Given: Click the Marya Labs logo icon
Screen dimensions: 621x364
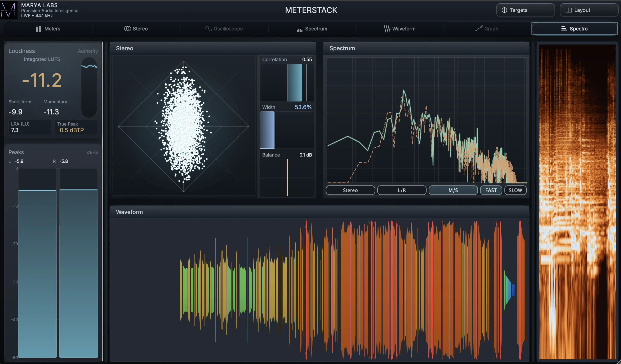Looking at the screenshot, I should [x=8, y=10].
